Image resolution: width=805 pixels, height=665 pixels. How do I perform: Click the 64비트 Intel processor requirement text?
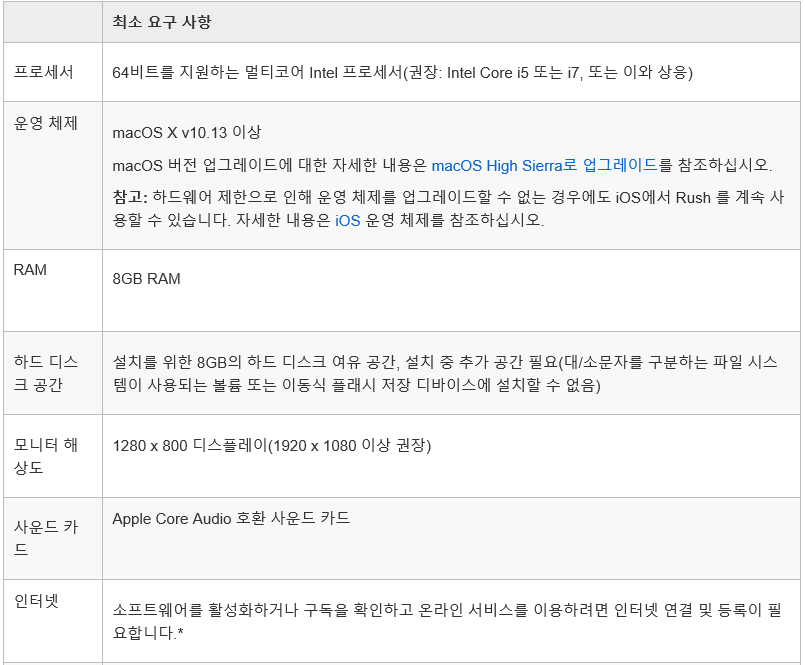(x=402, y=72)
